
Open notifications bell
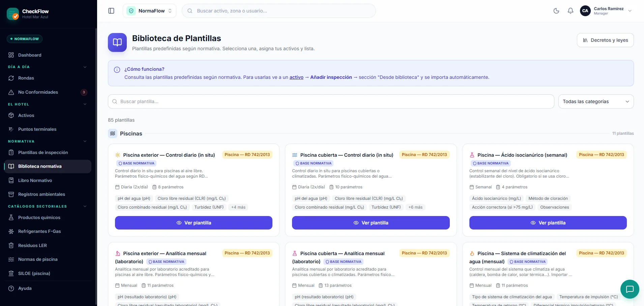(x=570, y=11)
